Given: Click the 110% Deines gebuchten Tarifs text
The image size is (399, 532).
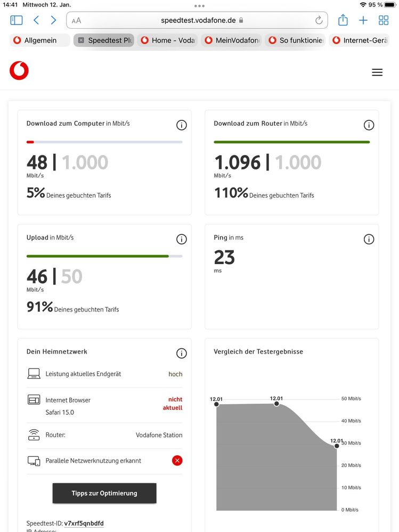Looking at the screenshot, I should click(x=264, y=193).
